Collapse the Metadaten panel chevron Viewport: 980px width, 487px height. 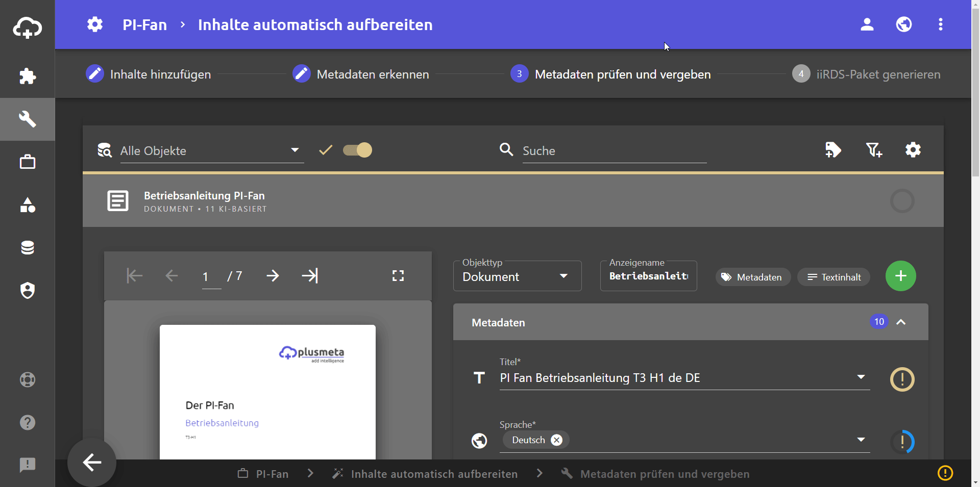pyautogui.click(x=901, y=322)
